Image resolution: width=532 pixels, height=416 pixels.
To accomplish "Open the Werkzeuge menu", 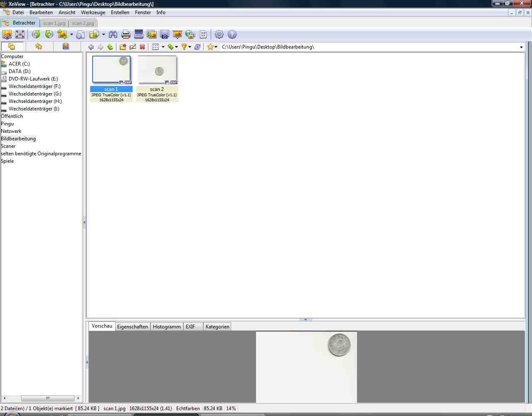I will [93, 12].
